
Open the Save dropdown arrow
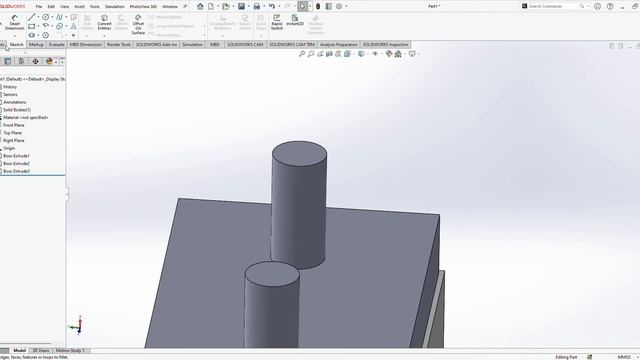249,6
